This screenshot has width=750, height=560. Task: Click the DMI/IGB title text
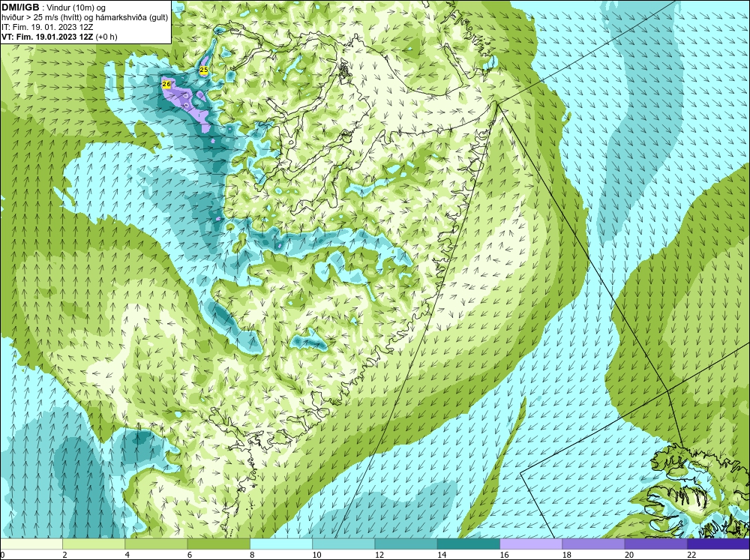pyautogui.click(x=20, y=7)
